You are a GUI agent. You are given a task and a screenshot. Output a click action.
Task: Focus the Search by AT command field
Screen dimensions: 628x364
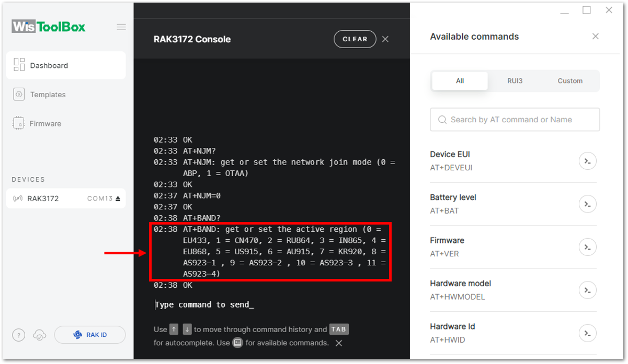point(515,120)
